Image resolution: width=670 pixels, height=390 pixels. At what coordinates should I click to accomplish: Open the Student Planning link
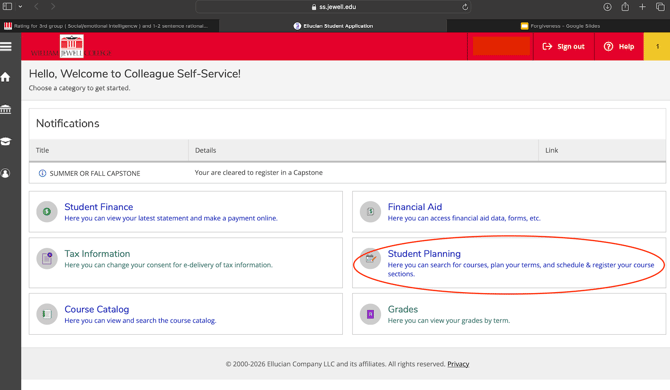[x=424, y=254]
